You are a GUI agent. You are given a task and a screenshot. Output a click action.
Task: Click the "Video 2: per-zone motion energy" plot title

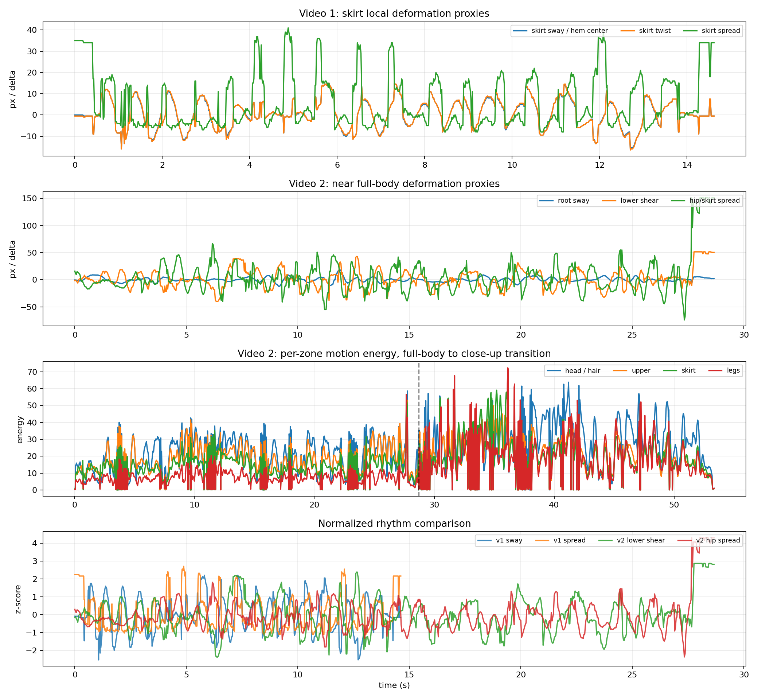(x=394, y=354)
